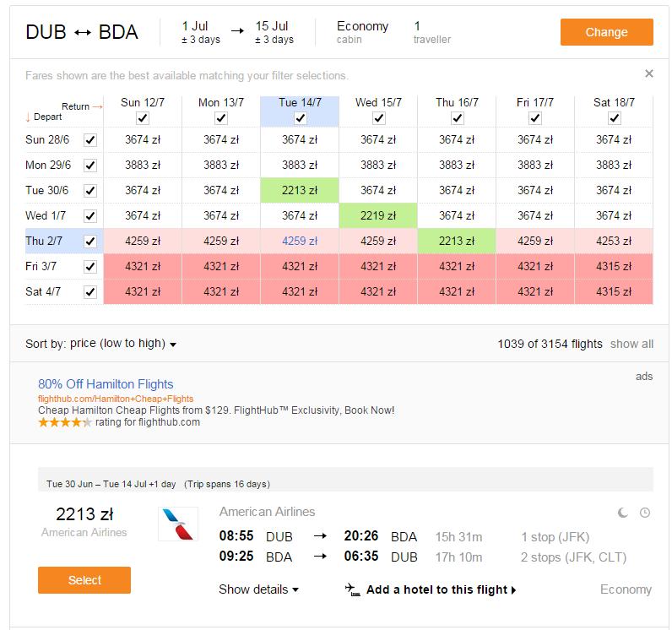The image size is (672, 630).
Task: Close the fare matrix with the X icon
Action: [x=649, y=73]
